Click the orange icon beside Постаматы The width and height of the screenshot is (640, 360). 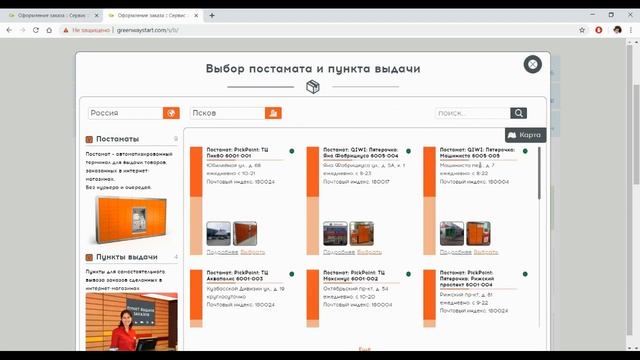click(x=89, y=139)
